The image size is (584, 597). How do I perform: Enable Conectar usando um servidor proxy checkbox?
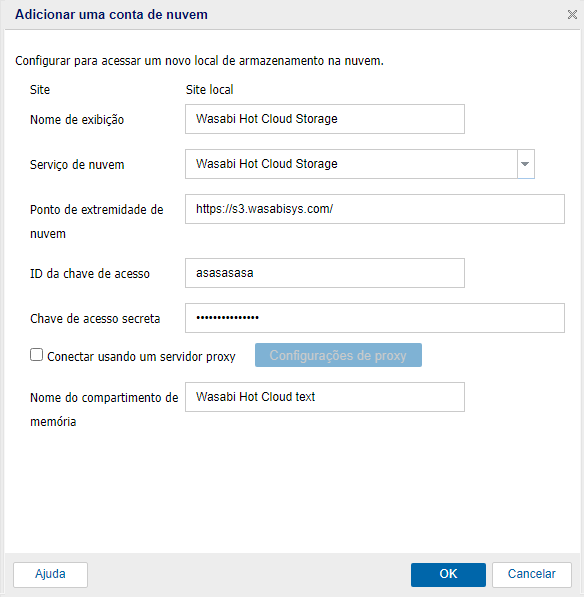tap(37, 355)
